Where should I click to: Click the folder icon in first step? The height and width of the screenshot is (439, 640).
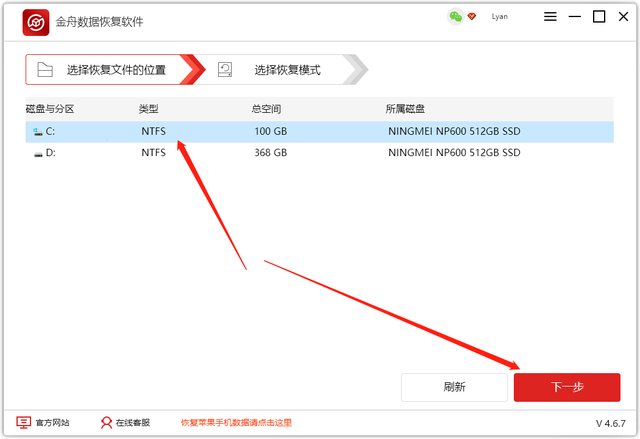(45, 70)
